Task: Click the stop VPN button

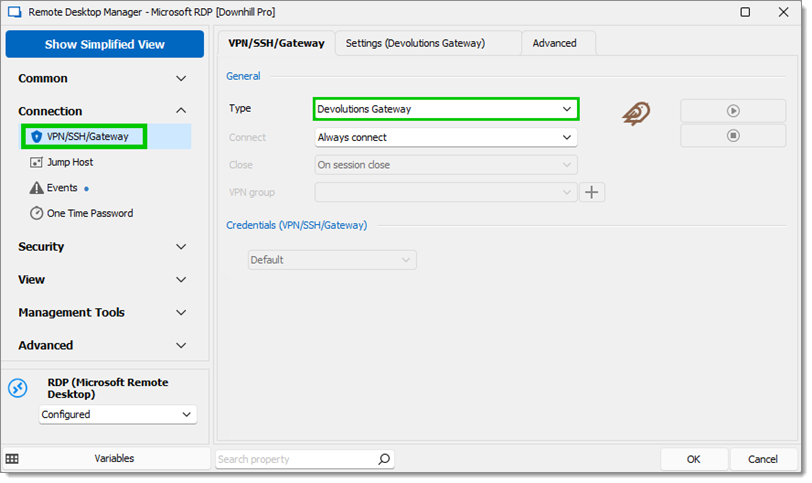Action: pos(733,136)
